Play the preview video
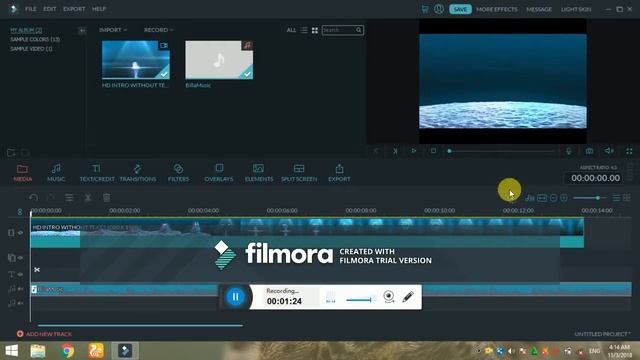 [x=413, y=151]
